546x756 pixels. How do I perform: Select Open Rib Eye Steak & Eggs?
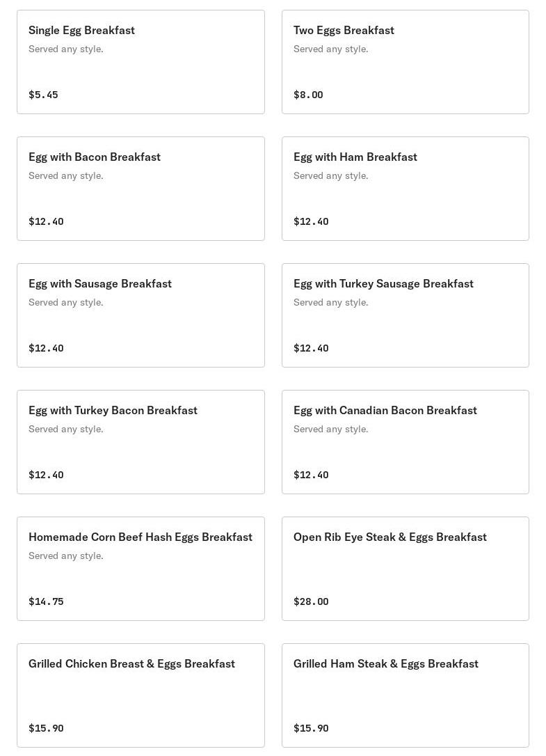point(405,569)
